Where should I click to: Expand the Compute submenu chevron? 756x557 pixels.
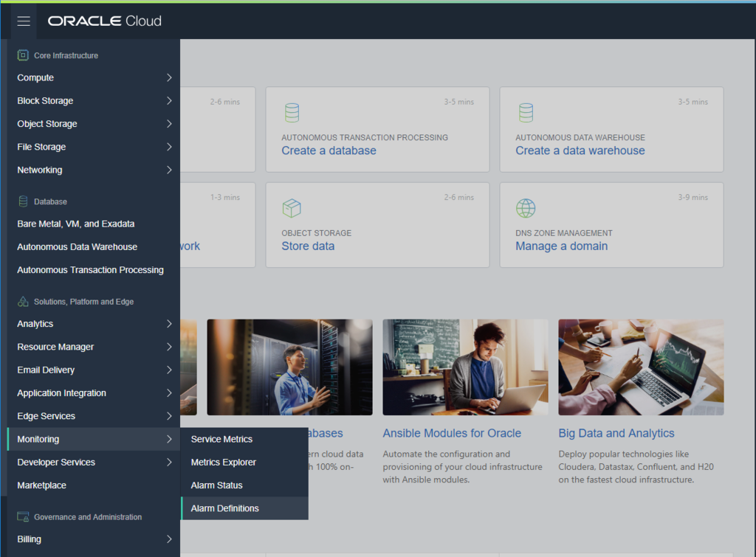[169, 77]
